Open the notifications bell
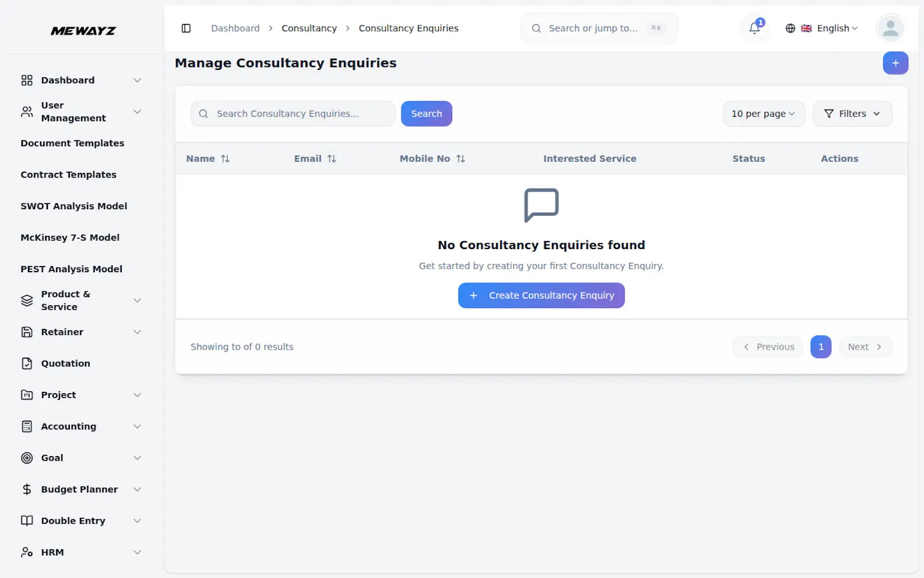The width and height of the screenshot is (924, 578). click(754, 28)
